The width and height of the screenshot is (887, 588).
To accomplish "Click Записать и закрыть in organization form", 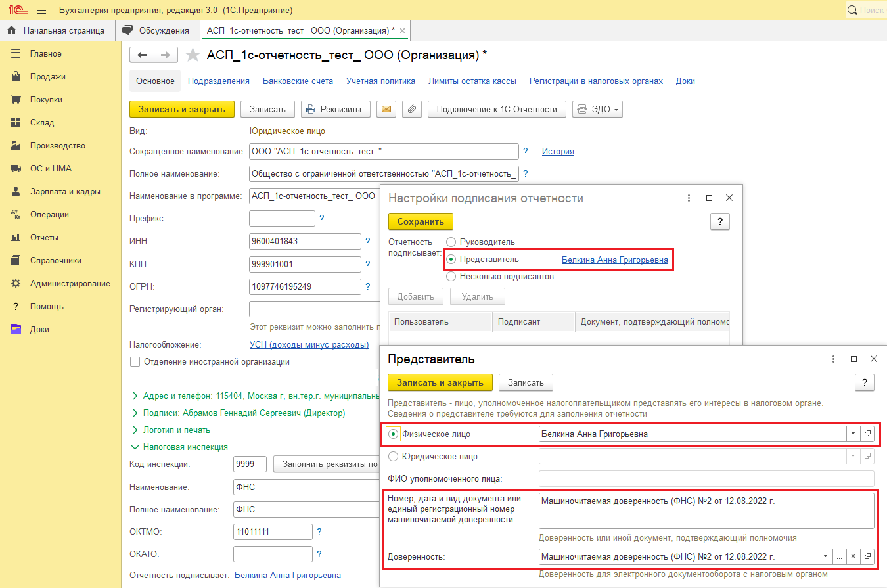I will [182, 110].
